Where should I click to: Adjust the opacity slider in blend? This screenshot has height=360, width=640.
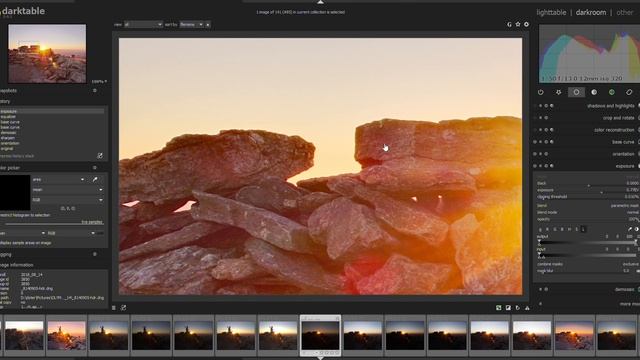click(x=588, y=219)
